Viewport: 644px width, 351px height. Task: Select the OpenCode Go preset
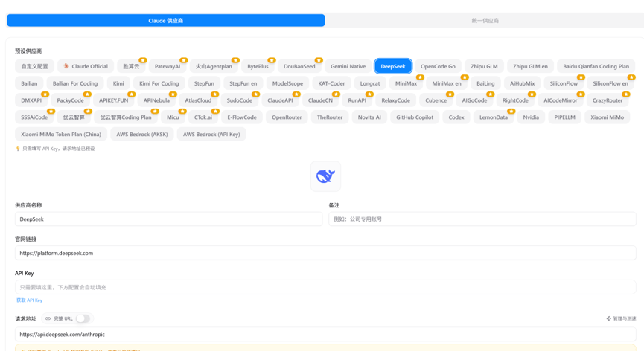(x=438, y=66)
